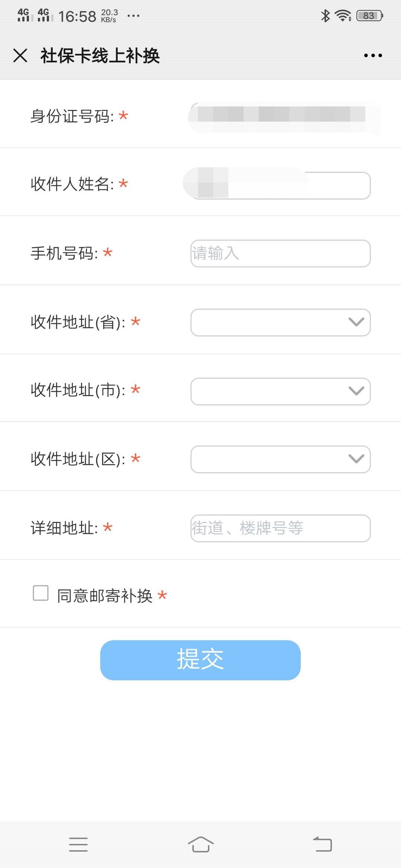The image size is (401, 868).
Task: Focus the 手机号码 input field
Action: 281,253
